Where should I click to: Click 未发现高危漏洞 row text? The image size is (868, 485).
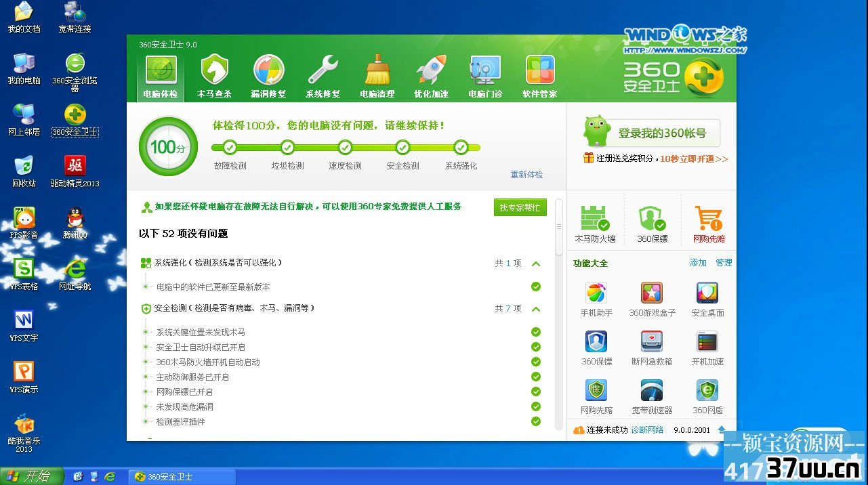185,406
